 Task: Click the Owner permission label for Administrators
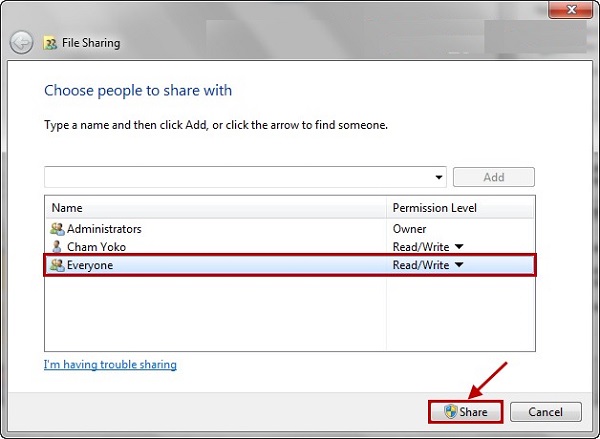pos(409,229)
